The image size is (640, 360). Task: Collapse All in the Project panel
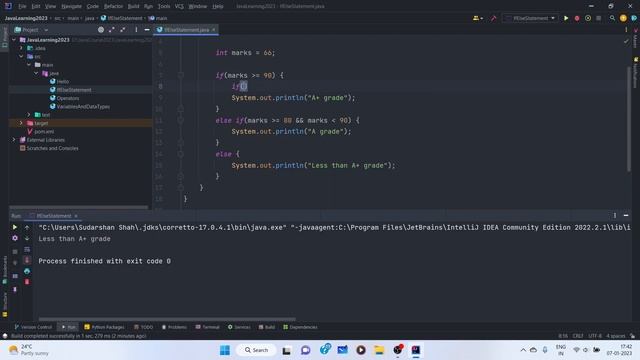[123, 30]
